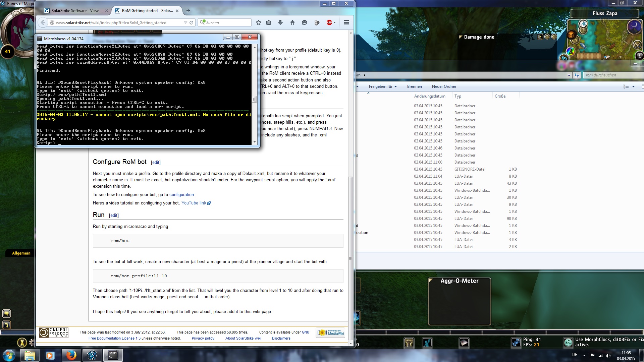Open the configuration wiki link
Screen dimensions: 644x362
181,195
